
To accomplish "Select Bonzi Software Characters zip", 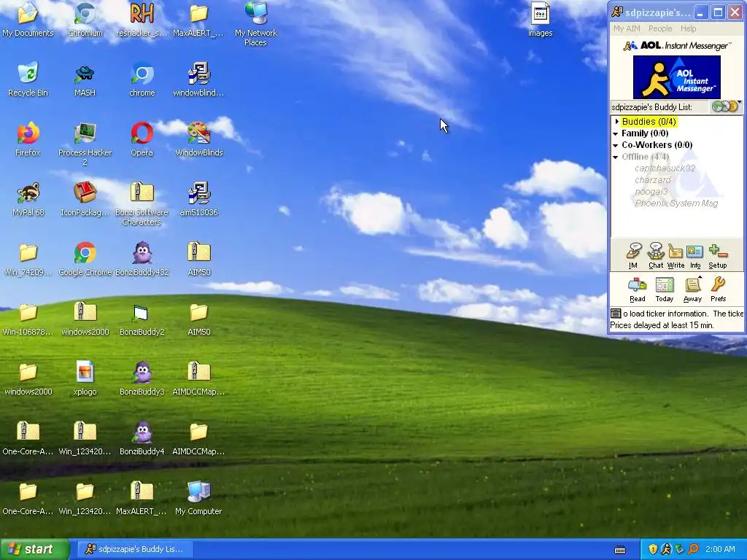I will 142,203.
